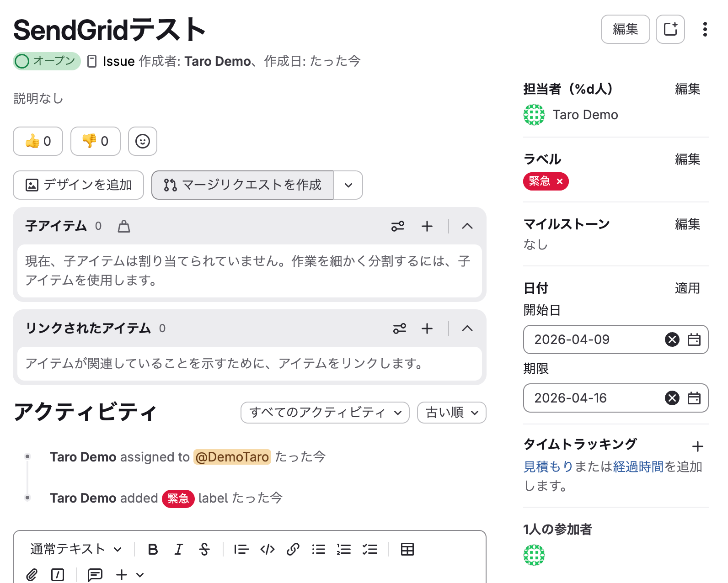Click the thumbs up reaction button
This screenshot has width=728, height=583.
38,141
